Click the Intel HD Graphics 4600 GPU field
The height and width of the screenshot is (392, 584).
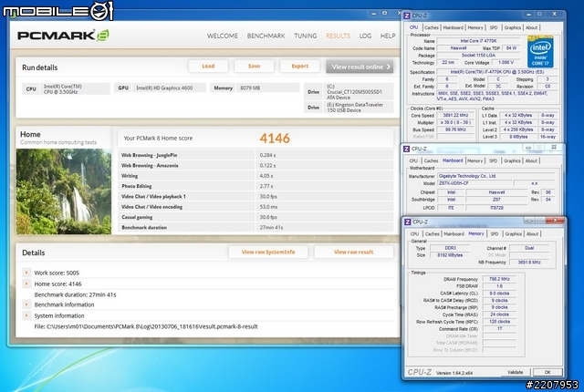click(x=168, y=88)
